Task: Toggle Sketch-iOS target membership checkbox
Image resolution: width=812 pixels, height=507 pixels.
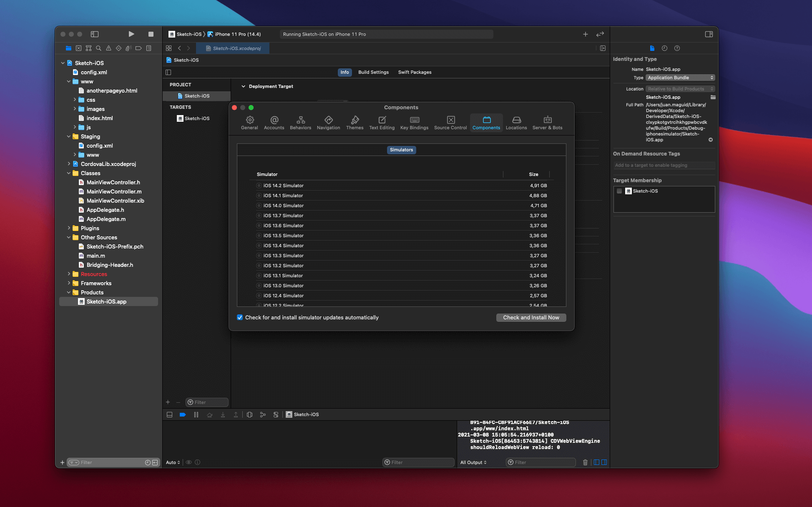Action: [619, 191]
